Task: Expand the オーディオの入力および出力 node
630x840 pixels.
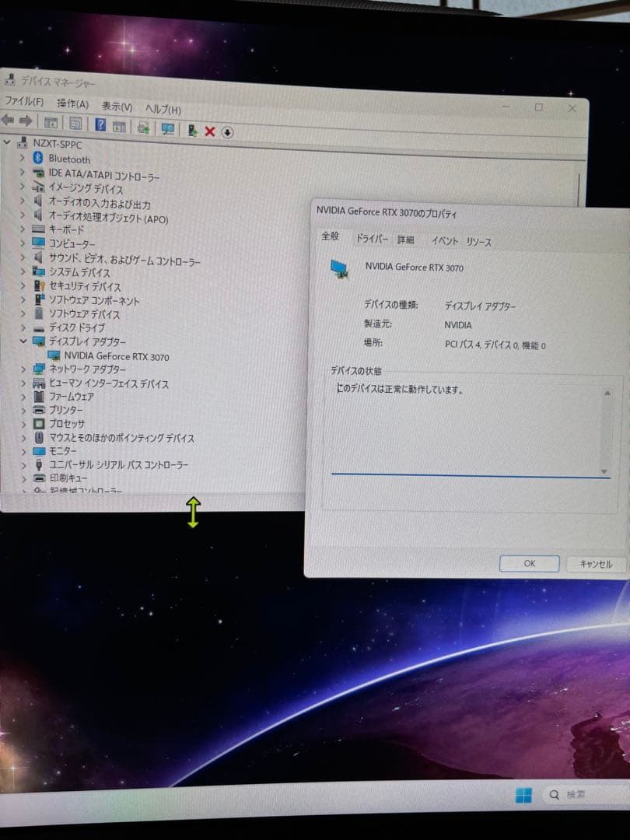Action: [x=22, y=201]
